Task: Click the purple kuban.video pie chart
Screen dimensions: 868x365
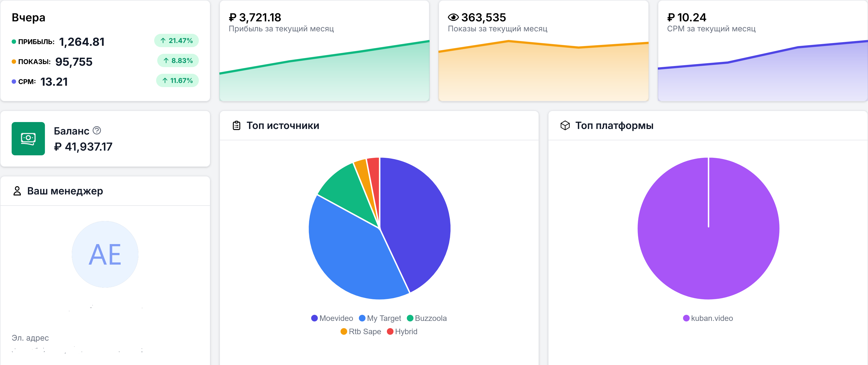Action: [708, 229]
